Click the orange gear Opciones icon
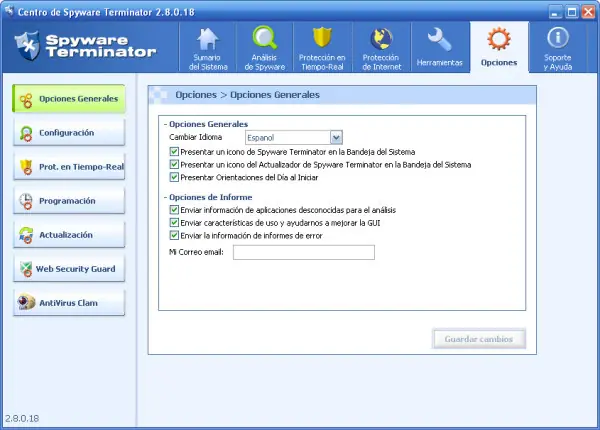600x430 pixels. 499,39
